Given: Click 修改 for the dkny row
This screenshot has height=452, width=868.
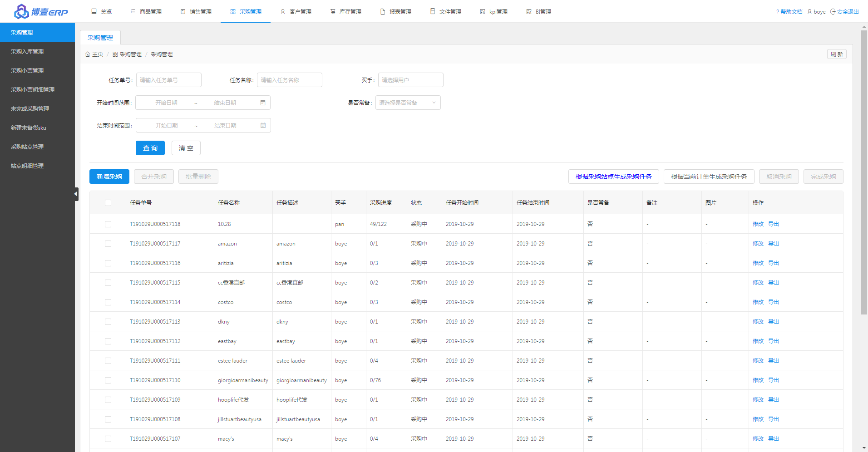Looking at the screenshot, I should coord(758,322).
